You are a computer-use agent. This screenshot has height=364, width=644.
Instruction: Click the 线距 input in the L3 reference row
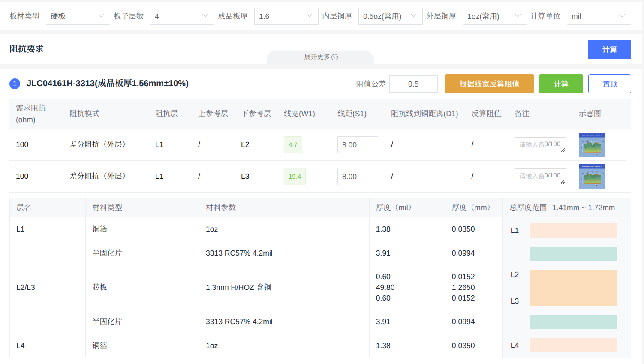358,177
